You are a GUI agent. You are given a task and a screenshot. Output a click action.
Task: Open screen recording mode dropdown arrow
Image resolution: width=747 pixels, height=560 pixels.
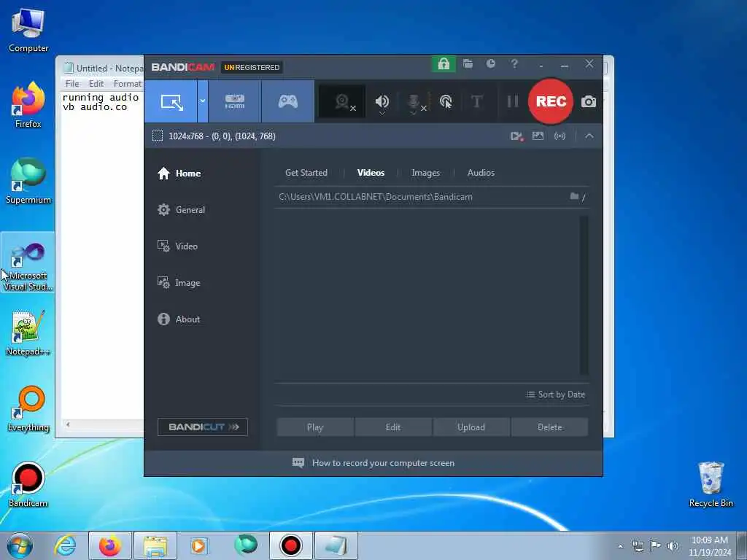[203, 101]
